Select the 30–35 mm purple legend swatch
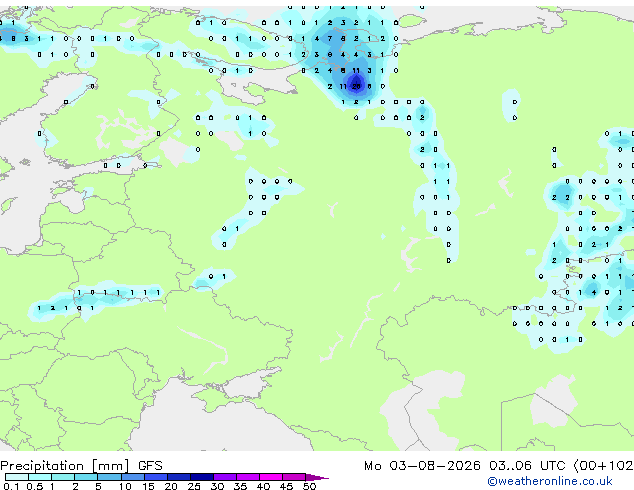634x490 pixels. [225, 477]
